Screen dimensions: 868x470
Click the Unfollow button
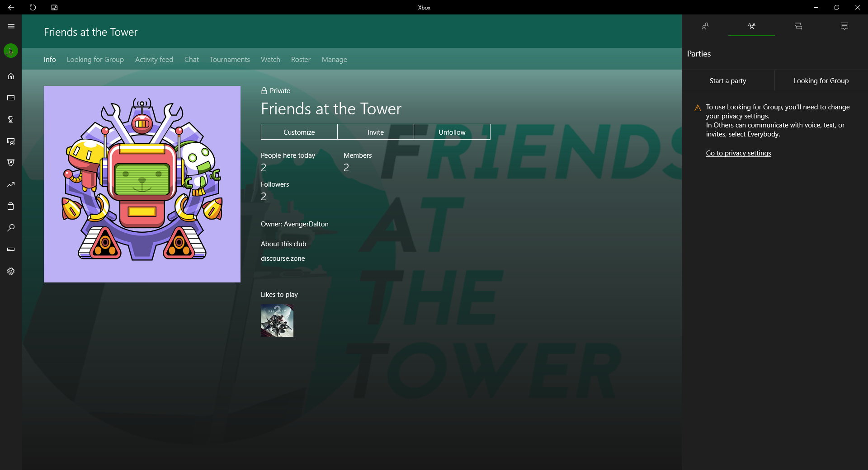[452, 132]
